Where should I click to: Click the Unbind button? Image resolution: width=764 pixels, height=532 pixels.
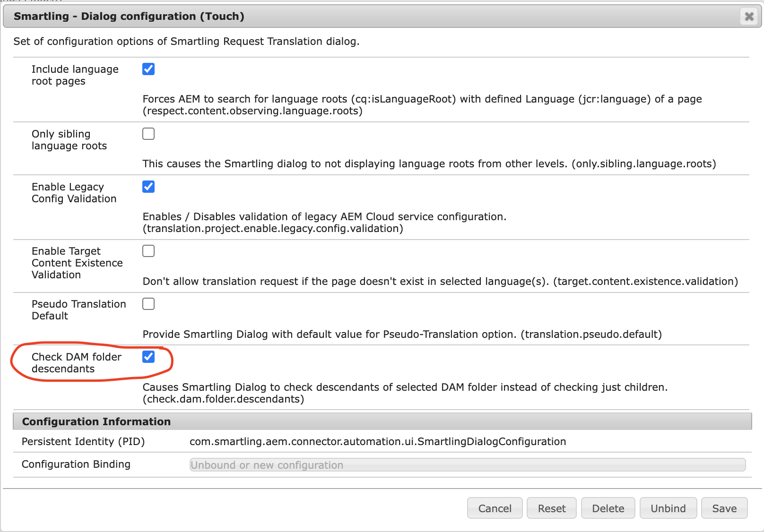click(x=668, y=508)
